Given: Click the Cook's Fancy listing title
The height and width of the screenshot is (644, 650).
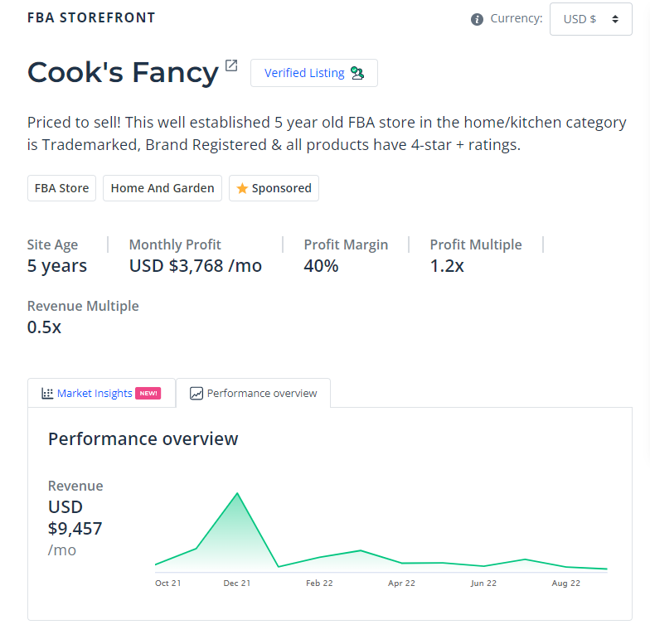Looking at the screenshot, I should click(123, 73).
